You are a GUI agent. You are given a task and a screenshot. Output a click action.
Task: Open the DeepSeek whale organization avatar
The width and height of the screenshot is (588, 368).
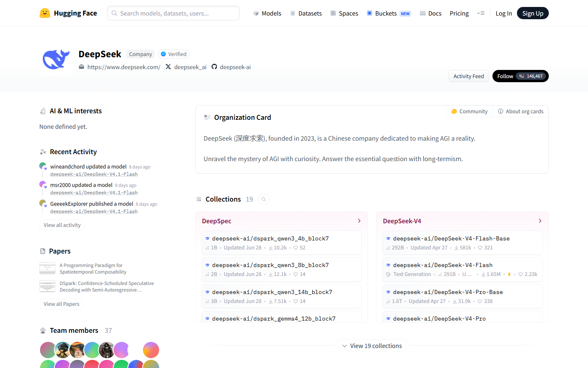pos(56,60)
